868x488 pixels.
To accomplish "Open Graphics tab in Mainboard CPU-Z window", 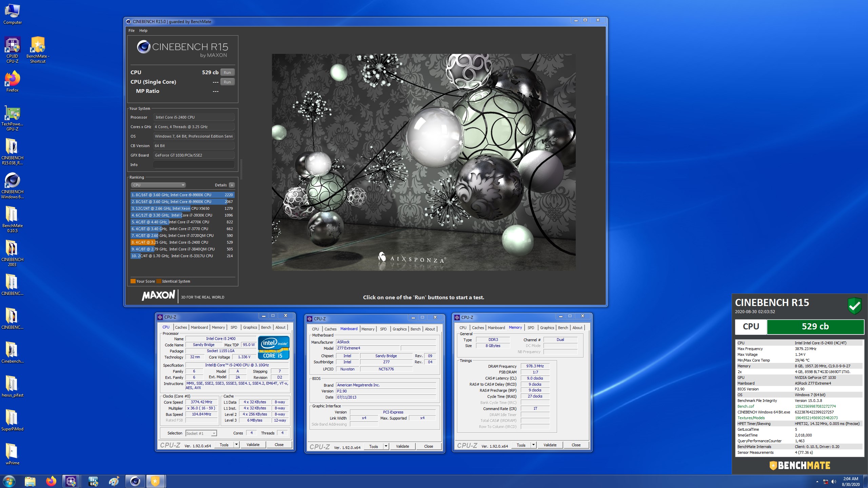I will click(x=399, y=329).
